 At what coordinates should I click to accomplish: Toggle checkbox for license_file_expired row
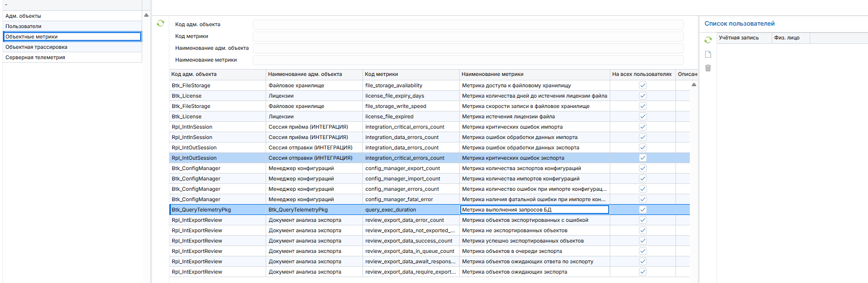[x=642, y=116]
